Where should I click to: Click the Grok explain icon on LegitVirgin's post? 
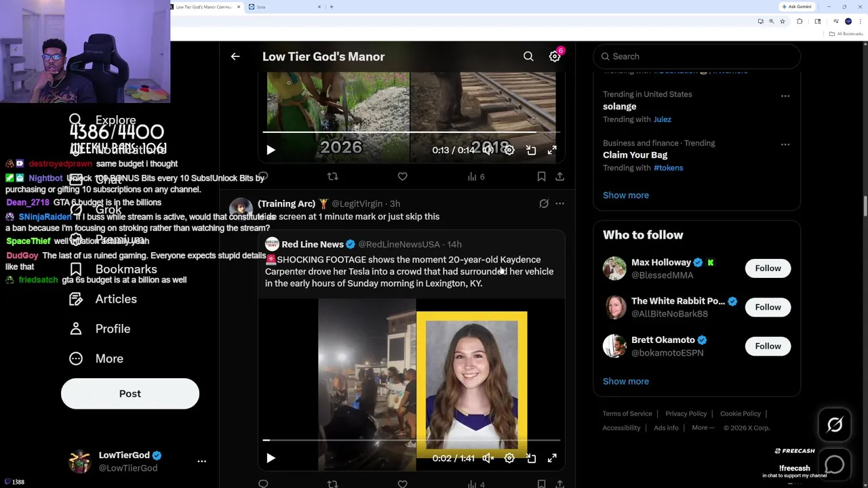pos(544,203)
